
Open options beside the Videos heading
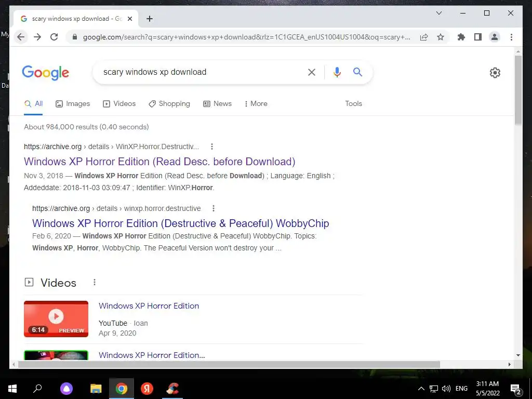[95, 282]
